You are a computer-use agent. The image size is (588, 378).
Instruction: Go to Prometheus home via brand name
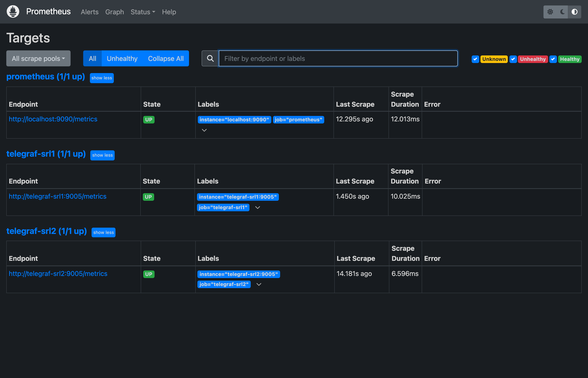tap(48, 12)
